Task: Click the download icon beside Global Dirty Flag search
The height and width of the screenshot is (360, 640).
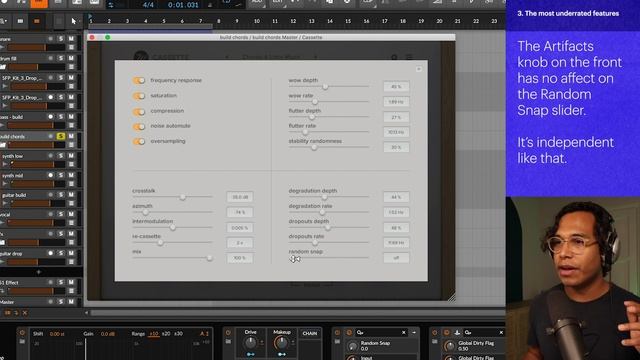Action: point(457,333)
